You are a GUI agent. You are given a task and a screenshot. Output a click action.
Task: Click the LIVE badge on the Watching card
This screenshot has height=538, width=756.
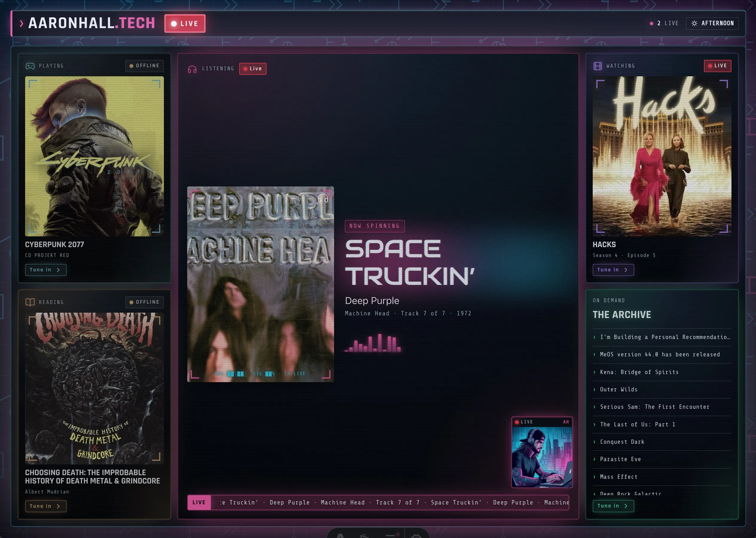[x=717, y=66]
